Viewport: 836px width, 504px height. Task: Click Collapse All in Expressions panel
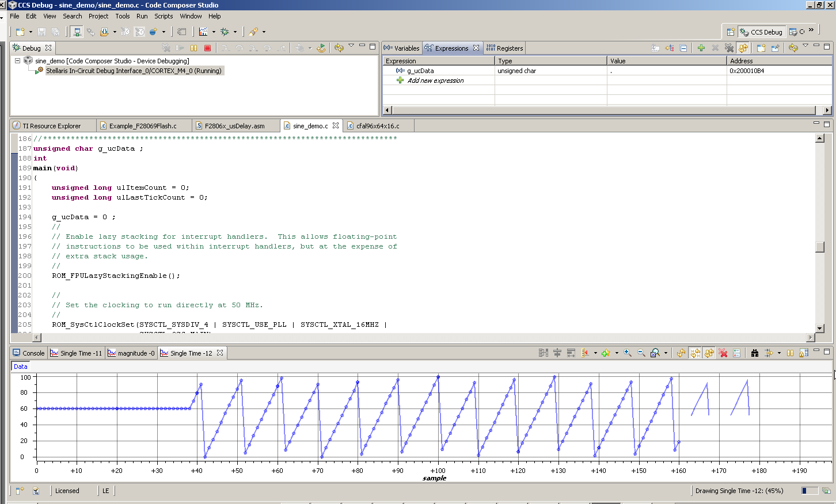[x=683, y=48]
